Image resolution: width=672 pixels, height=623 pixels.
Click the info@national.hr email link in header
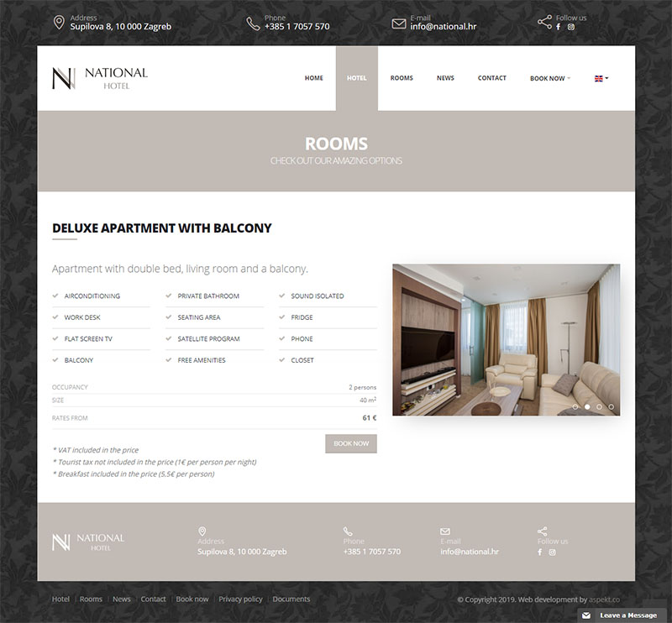click(443, 27)
